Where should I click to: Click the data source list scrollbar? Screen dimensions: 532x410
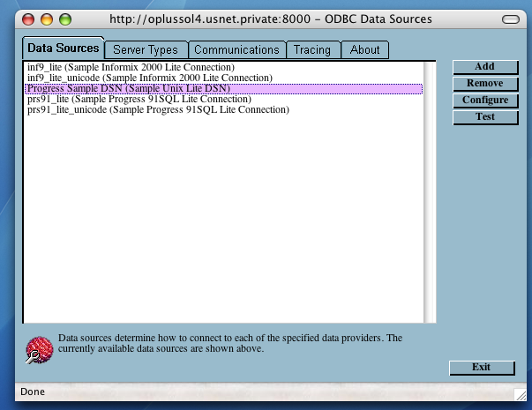430,191
